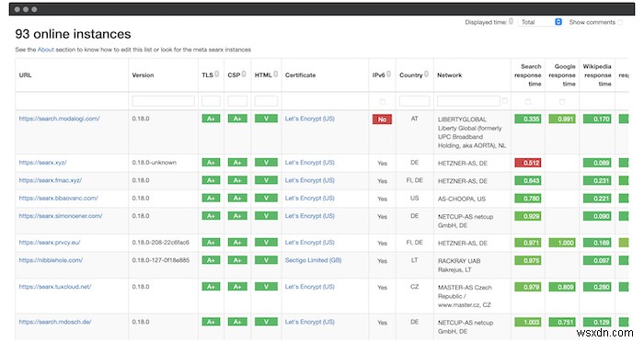Click the AS-CHOOPA, US network cell
The image size is (644, 342).
462,199
